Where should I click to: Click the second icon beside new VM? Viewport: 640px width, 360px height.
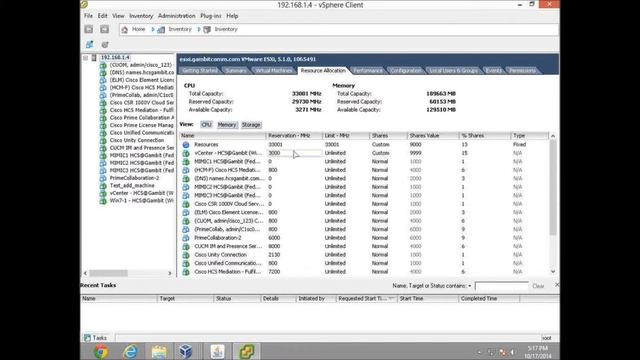click(x=105, y=44)
